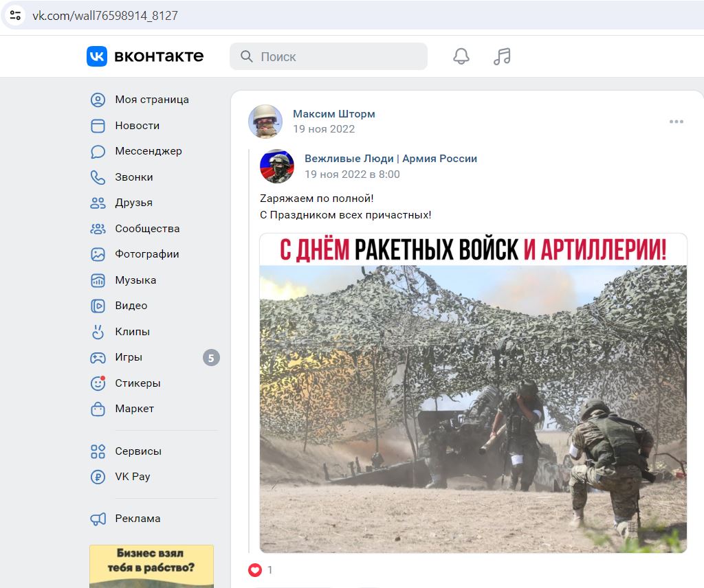Click the Stickers smiley icon
The height and width of the screenshot is (588, 704).
(98, 383)
